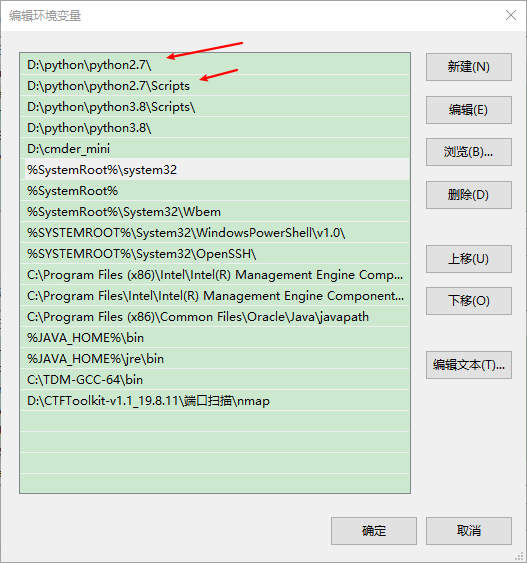The height and width of the screenshot is (563, 527).
Task: Select the Oracle\Java\javapath entry
Action: tap(215, 317)
